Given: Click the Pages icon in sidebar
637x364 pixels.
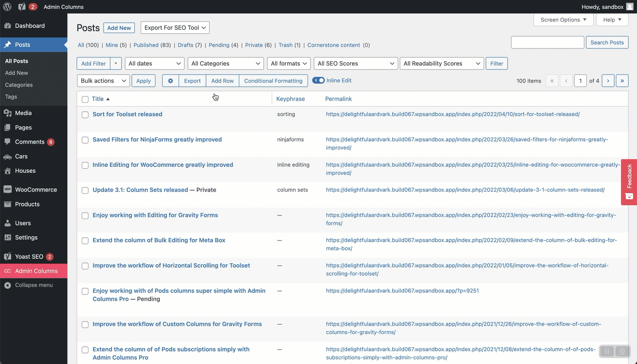Looking at the screenshot, I should click(x=8, y=127).
